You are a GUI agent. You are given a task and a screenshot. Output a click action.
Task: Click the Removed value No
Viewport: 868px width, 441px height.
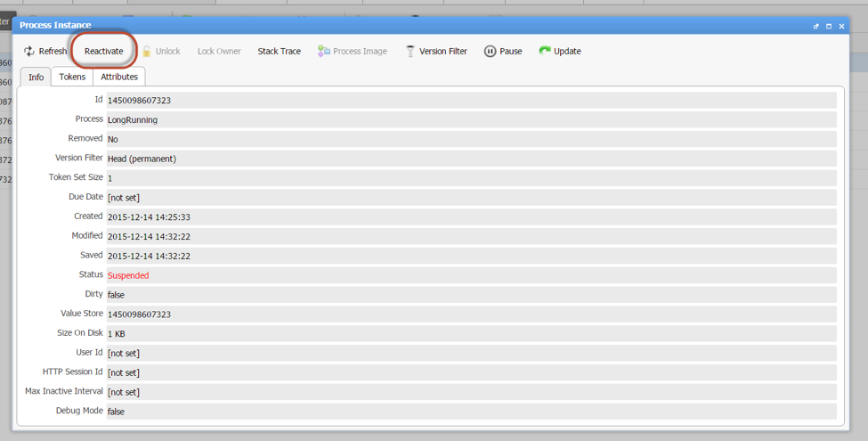coord(112,139)
